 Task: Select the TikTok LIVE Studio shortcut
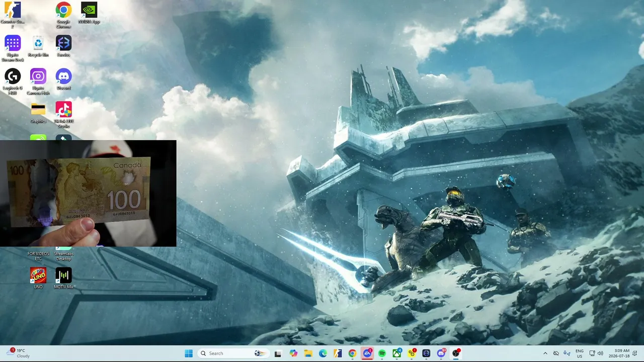[63, 115]
